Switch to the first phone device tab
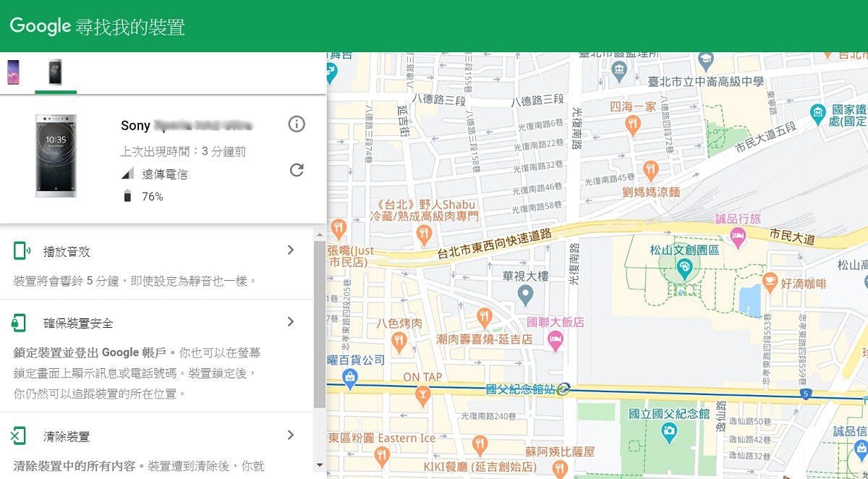 coord(13,72)
